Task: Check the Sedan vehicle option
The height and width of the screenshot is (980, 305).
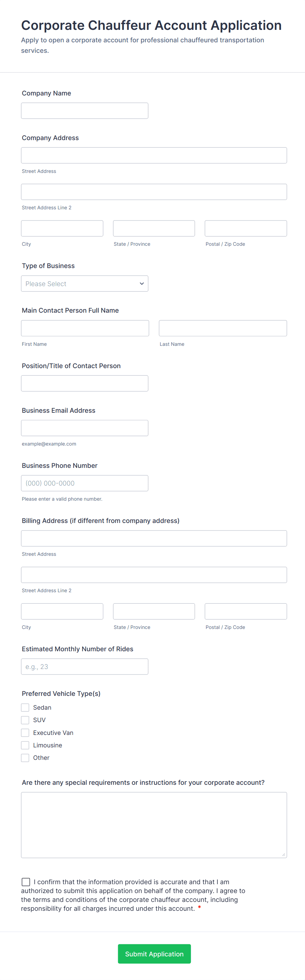Action: (x=25, y=707)
